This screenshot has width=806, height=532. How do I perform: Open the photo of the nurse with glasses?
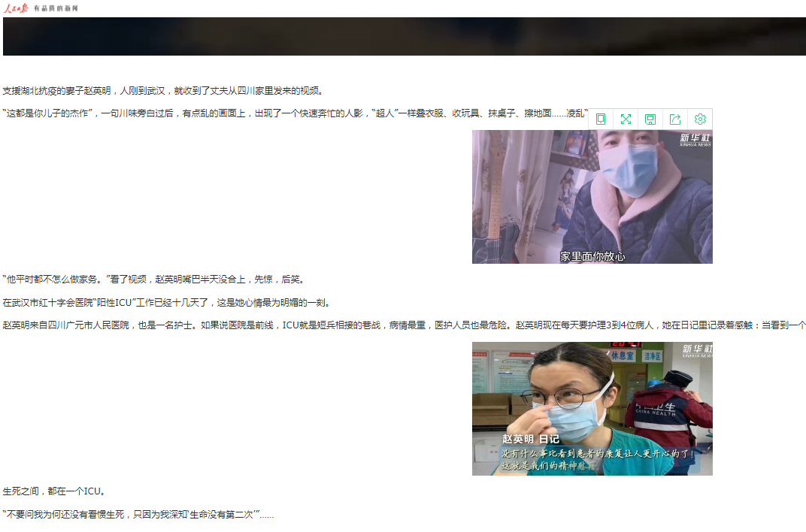(592, 409)
